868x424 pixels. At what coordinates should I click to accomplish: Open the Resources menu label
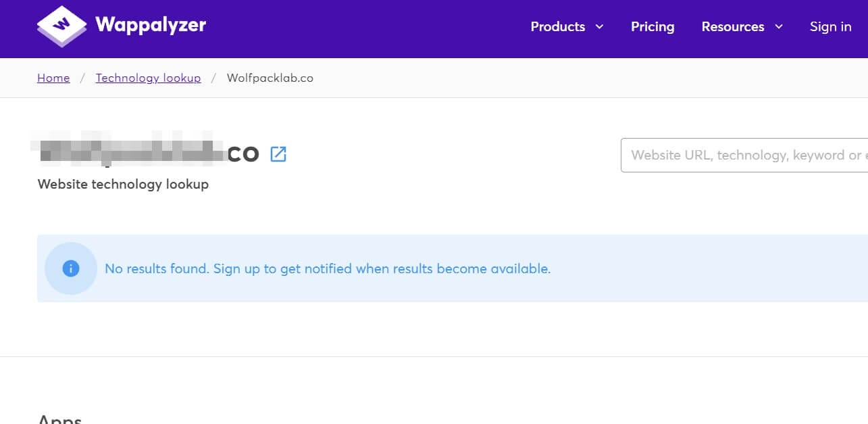click(732, 27)
